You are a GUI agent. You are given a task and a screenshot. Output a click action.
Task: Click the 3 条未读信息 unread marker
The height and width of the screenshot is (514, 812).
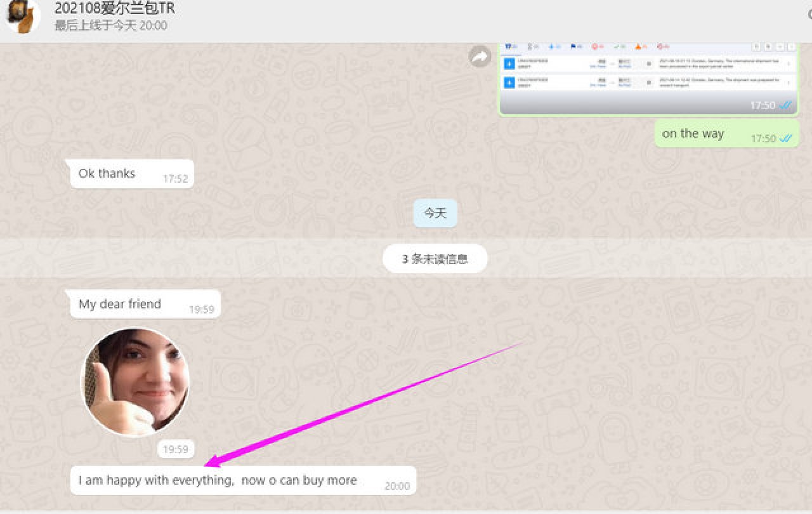[x=435, y=259]
